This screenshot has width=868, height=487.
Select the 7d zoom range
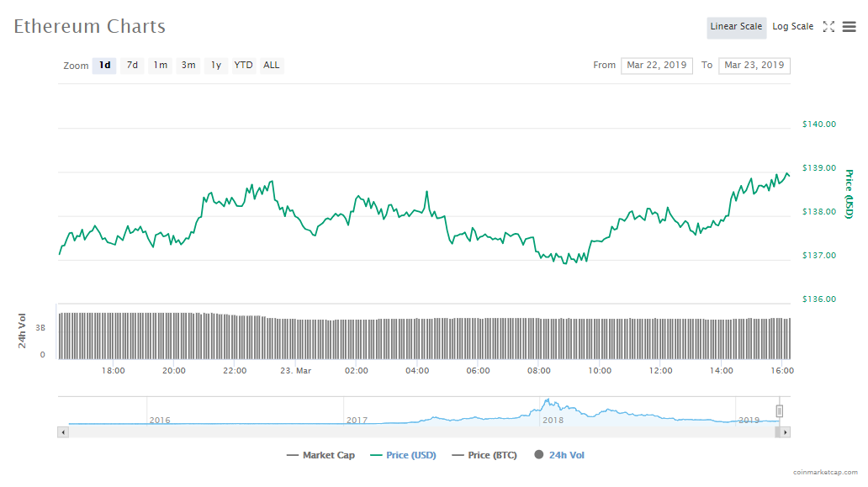(132, 66)
